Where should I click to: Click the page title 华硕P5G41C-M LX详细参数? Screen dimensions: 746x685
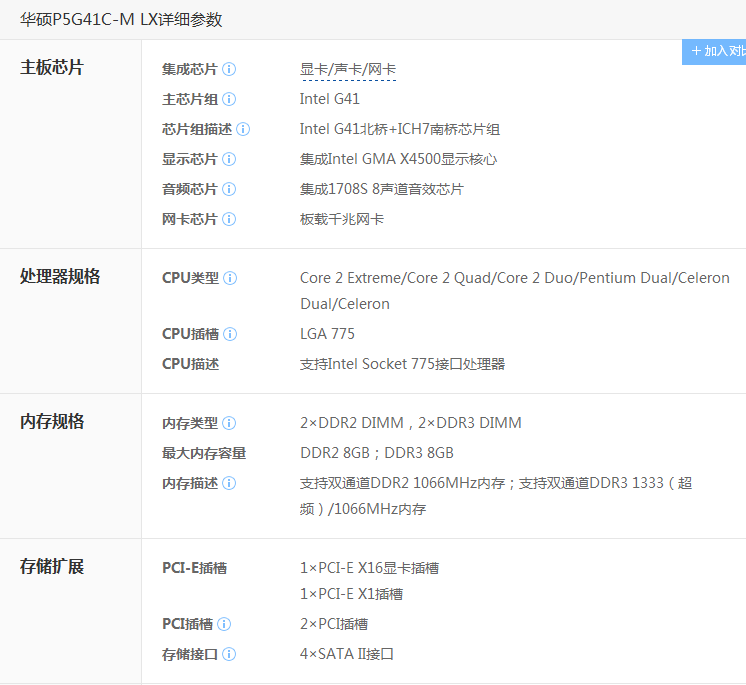pos(121,20)
